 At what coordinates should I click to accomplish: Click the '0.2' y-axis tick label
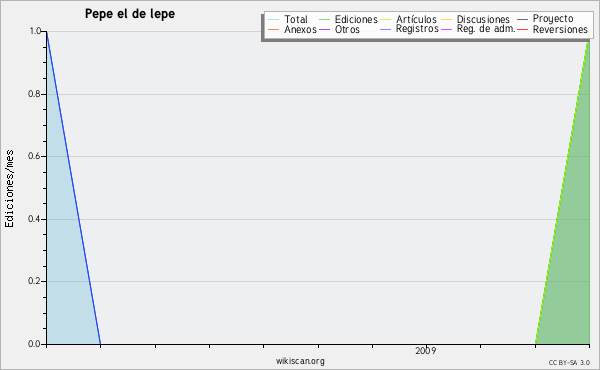(34, 281)
